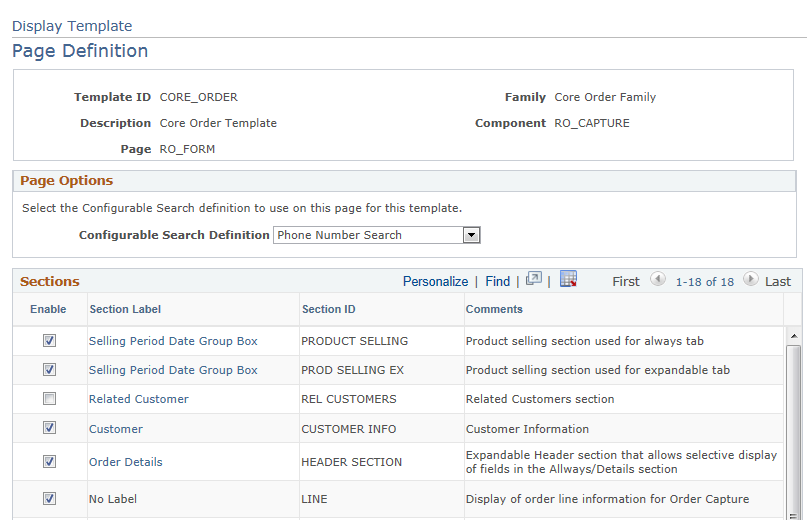Open Related Customer section link
This screenshot has width=807, height=520.
click(x=138, y=399)
